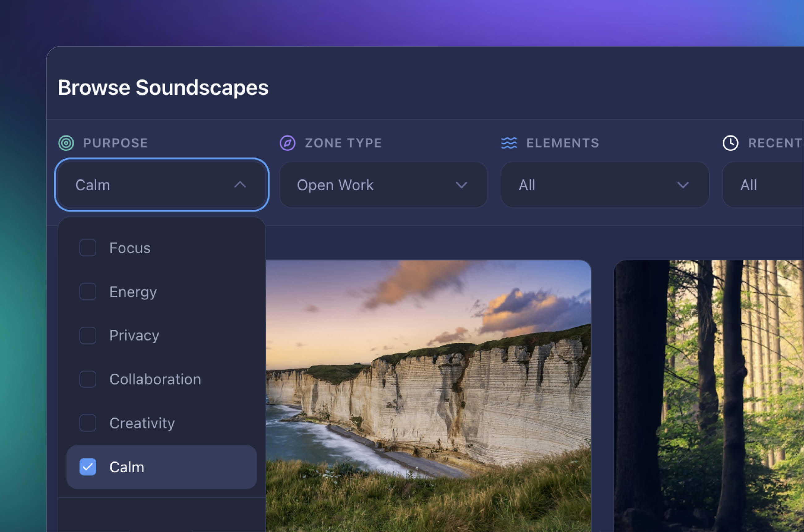The width and height of the screenshot is (804, 532).
Task: Uncheck the Calm checkbox
Action: tap(88, 467)
